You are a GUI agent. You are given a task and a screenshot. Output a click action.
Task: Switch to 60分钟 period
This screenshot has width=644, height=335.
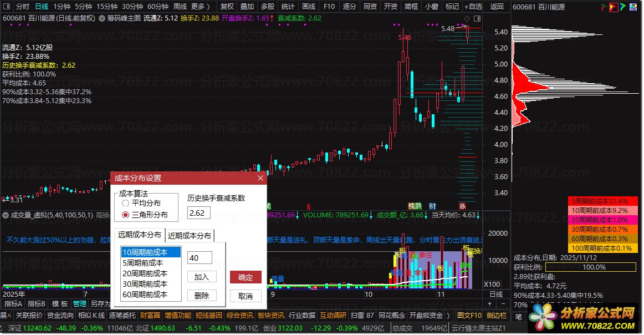[x=158, y=7]
